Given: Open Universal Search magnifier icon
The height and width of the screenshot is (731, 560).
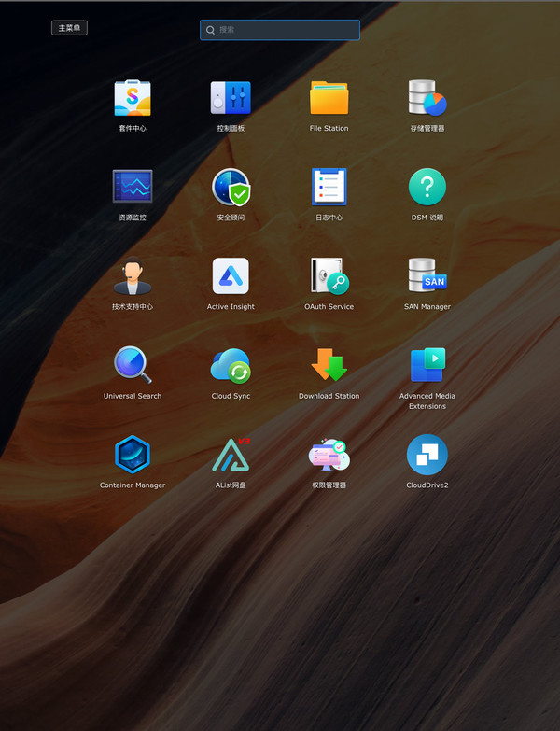Looking at the screenshot, I should tap(132, 365).
